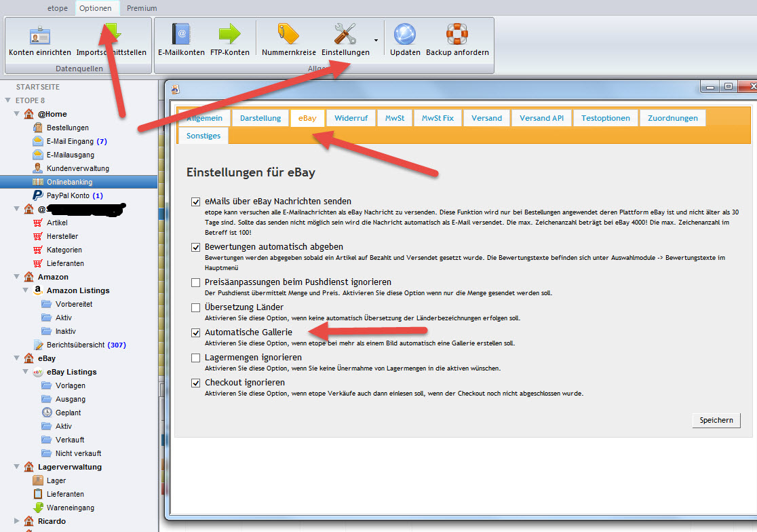Click the Kundenverwaltung person icon
Screen dimensions: 757x532
38,168
